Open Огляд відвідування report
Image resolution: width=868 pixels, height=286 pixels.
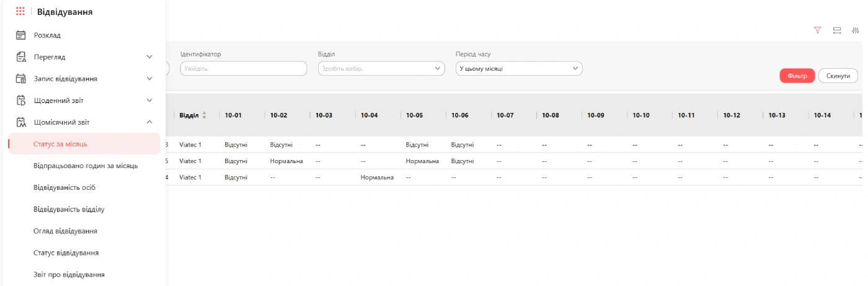click(x=65, y=231)
